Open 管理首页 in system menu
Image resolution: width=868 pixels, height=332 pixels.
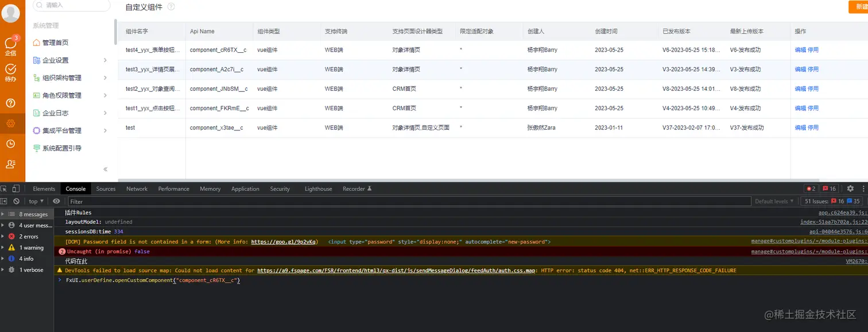55,43
